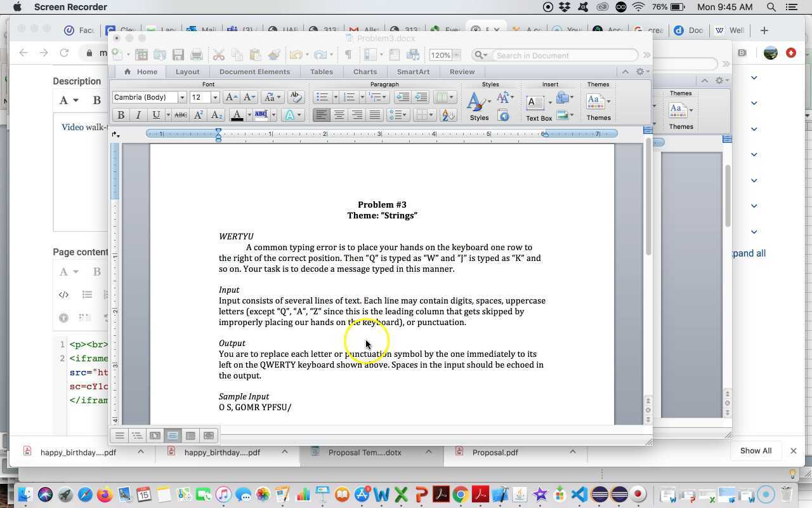Click the Redo arrow icon
The height and width of the screenshot is (508, 812).
coord(320,55)
